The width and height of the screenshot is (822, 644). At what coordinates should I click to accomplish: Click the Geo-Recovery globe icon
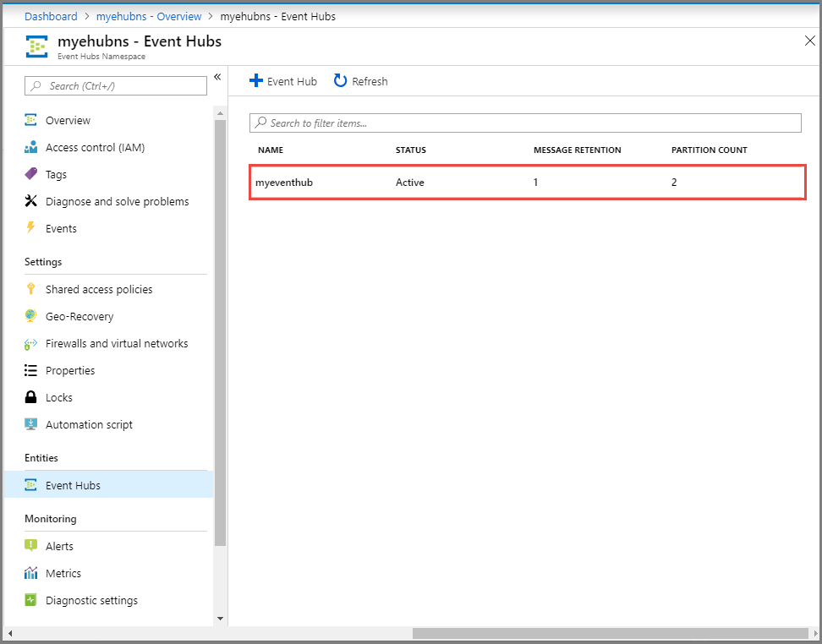31,316
